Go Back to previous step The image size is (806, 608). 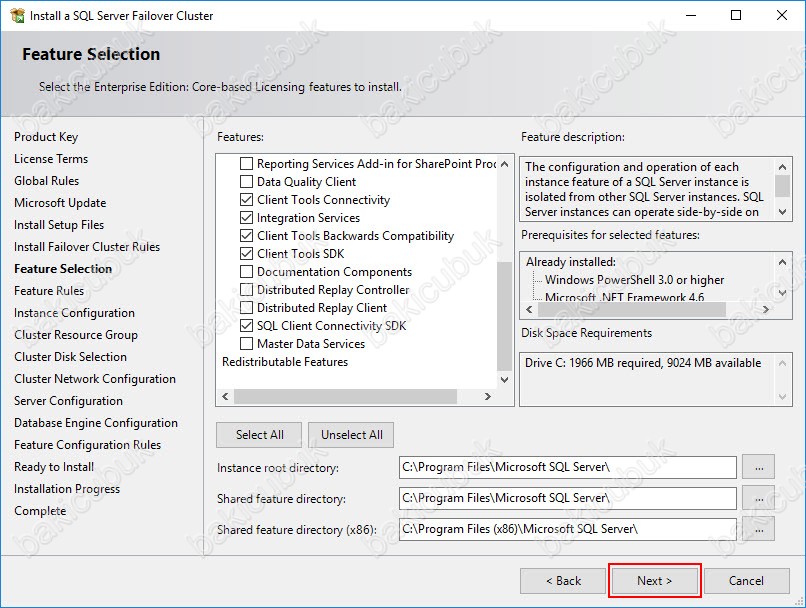click(563, 581)
